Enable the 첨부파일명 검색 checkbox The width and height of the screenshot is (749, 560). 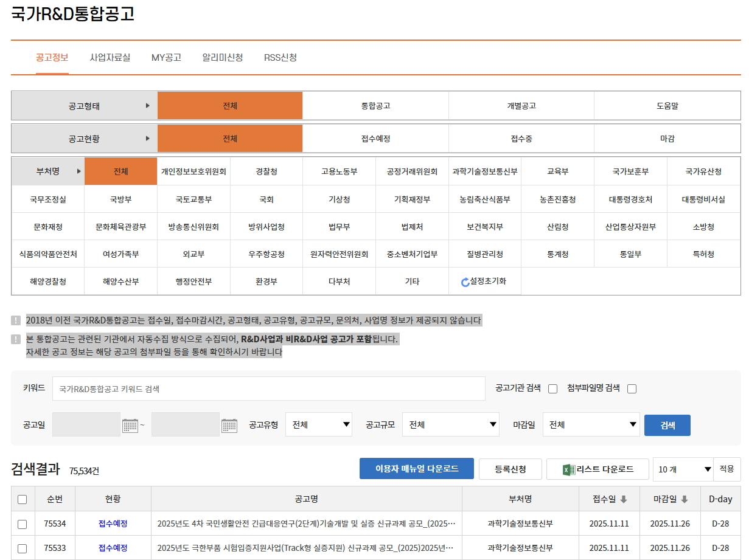[632, 389]
